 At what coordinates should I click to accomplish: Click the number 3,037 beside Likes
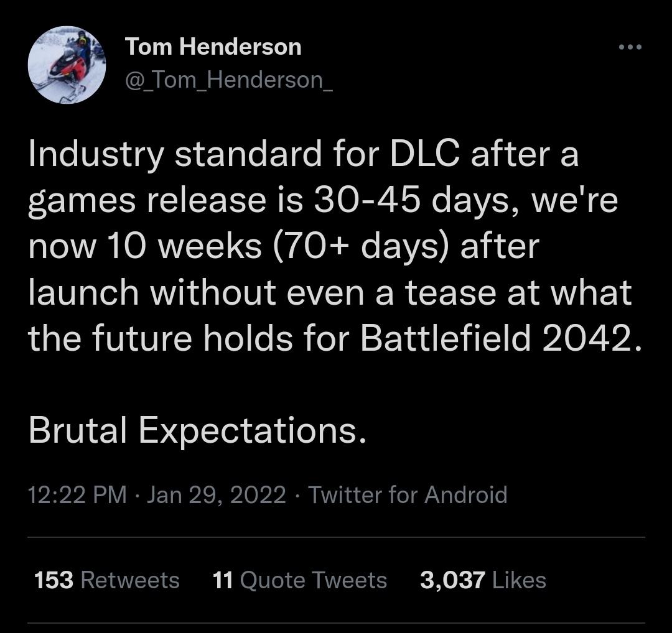tap(452, 580)
